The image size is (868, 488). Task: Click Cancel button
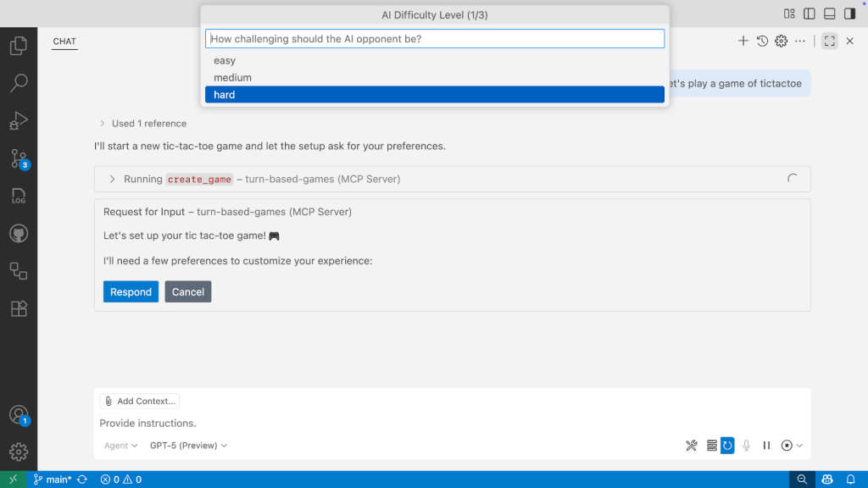187,291
